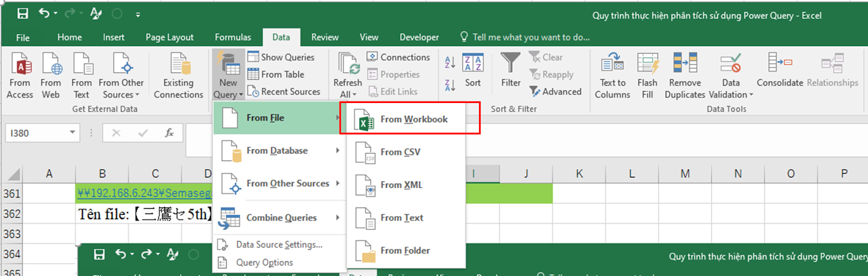Click the Flash Fill button
The width and height of the screenshot is (868, 276).
point(647,76)
